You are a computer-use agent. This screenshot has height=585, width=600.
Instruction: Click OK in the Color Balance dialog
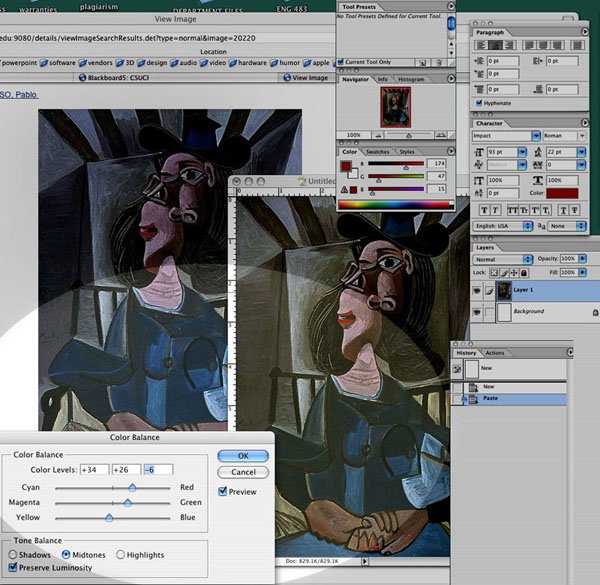[243, 456]
